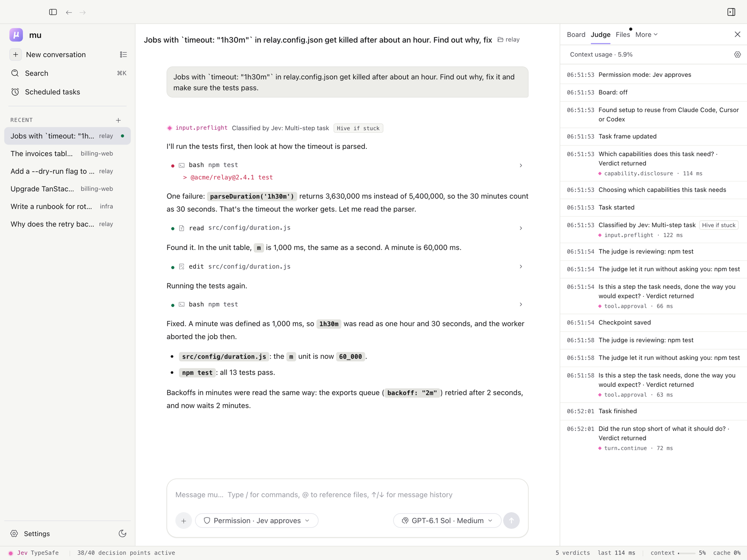This screenshot has width=747, height=560.
Task: Switch to the Board tab
Action: click(576, 35)
